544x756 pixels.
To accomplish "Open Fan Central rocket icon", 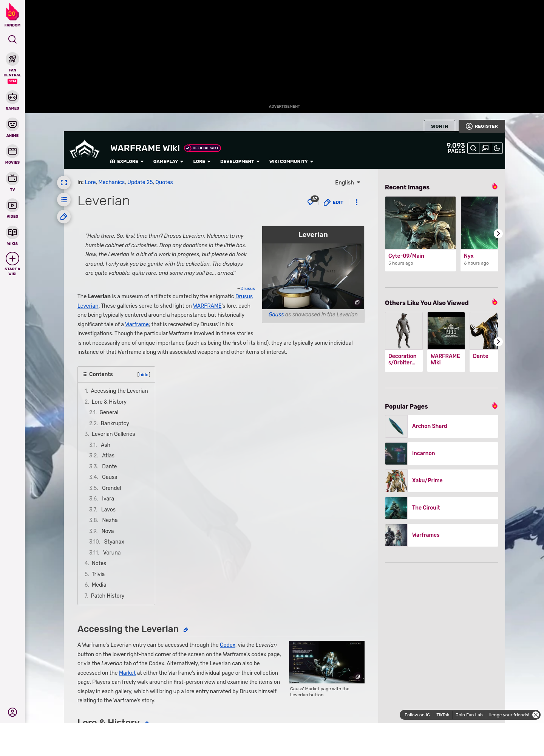I will (x=12, y=59).
